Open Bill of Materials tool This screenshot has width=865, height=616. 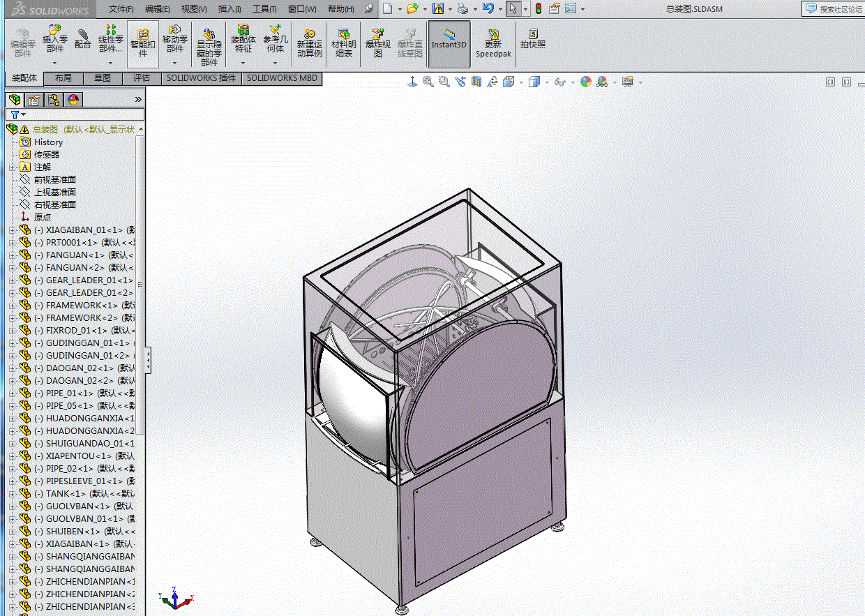344,43
